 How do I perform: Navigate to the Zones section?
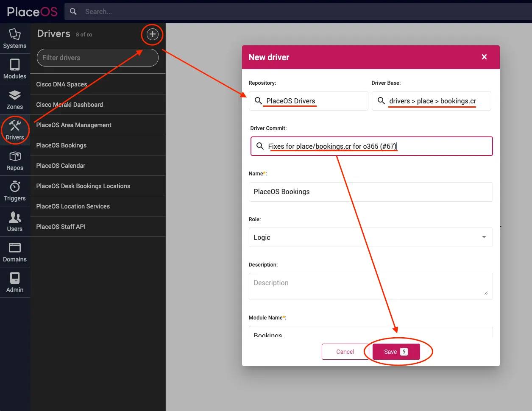click(15, 99)
